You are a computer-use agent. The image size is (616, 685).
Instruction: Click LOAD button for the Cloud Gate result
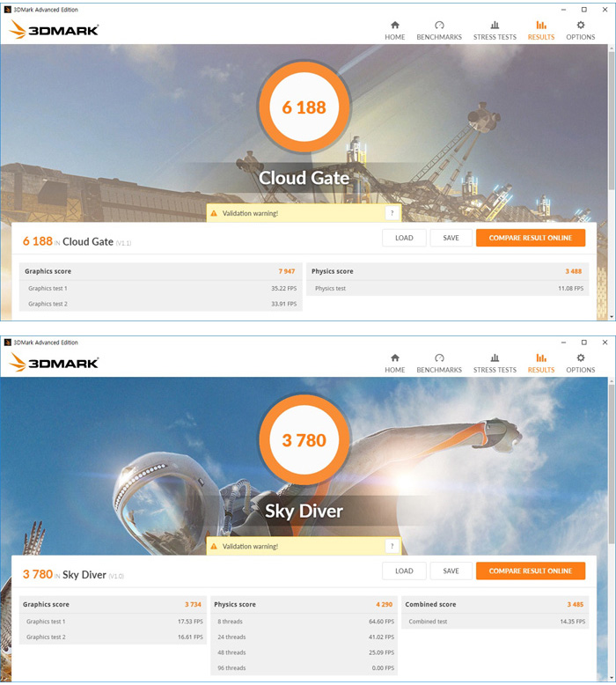point(404,238)
